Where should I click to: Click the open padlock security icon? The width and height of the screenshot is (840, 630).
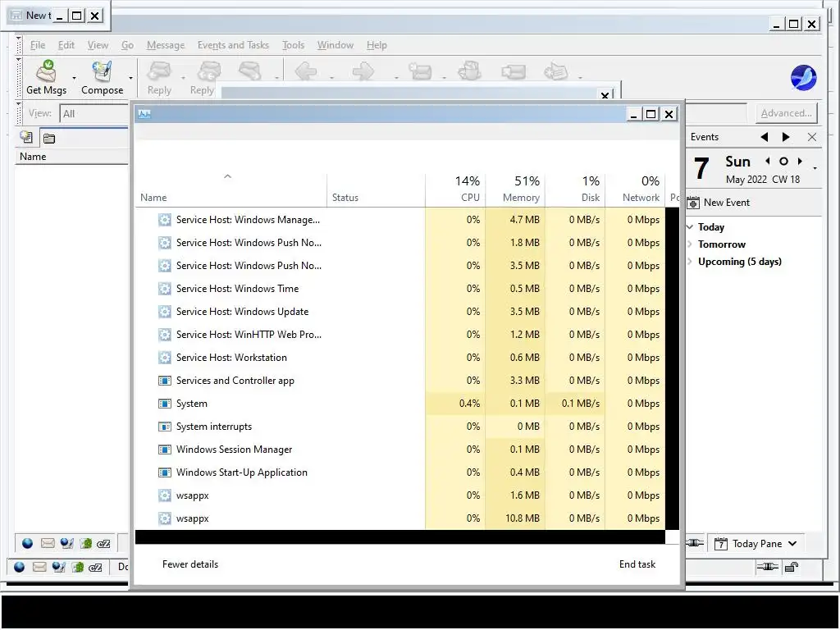click(x=792, y=567)
